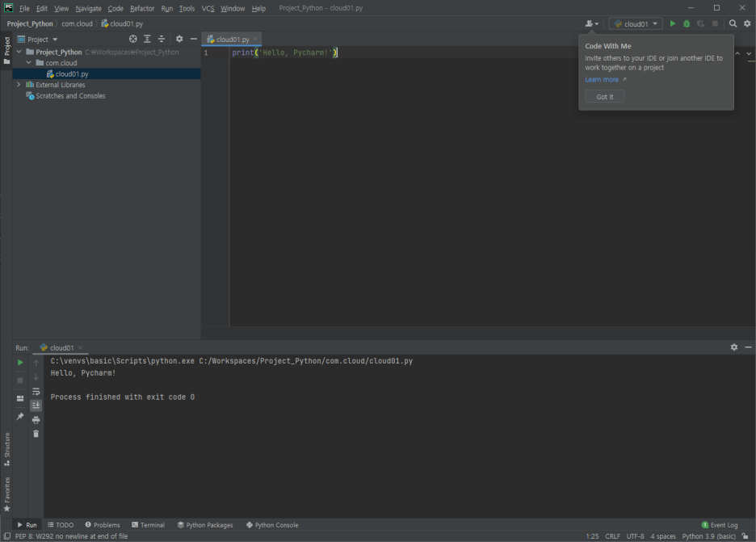Viewport: 756px width, 542px height.
Task: Jump to next highlighted error arrow
Action: pyautogui.click(x=749, y=53)
